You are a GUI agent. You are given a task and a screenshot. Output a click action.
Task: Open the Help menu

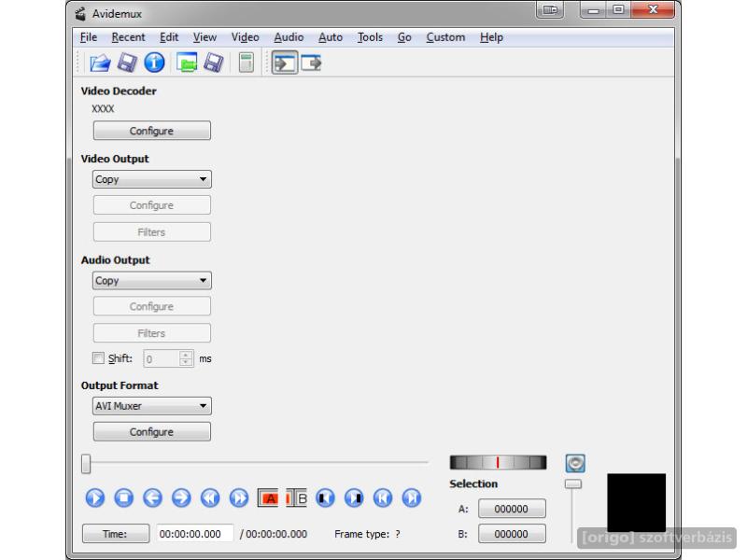491,37
